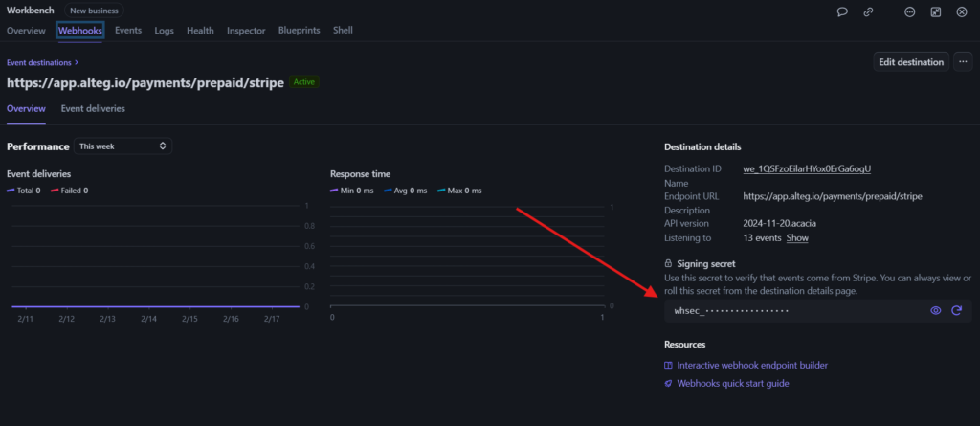Viewport: 980px width, 426px height.
Task: Open the Webhooks quick start guide link
Action: (733, 383)
